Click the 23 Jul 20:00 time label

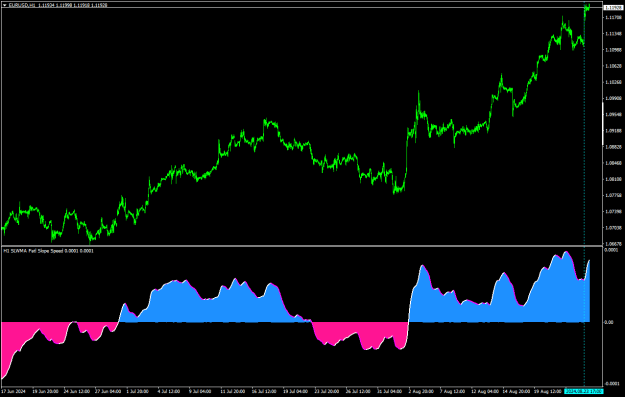327,391
